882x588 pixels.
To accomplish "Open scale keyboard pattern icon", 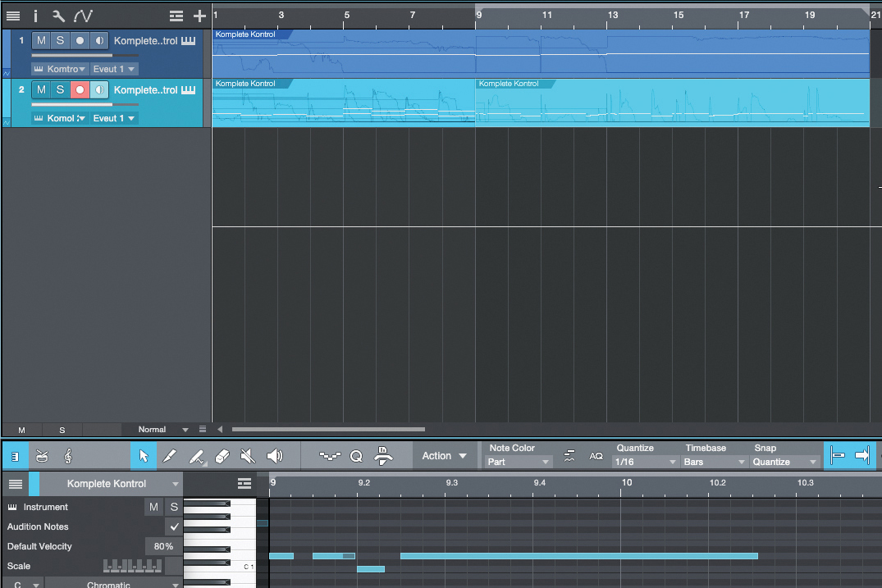I will pyautogui.click(x=132, y=566).
